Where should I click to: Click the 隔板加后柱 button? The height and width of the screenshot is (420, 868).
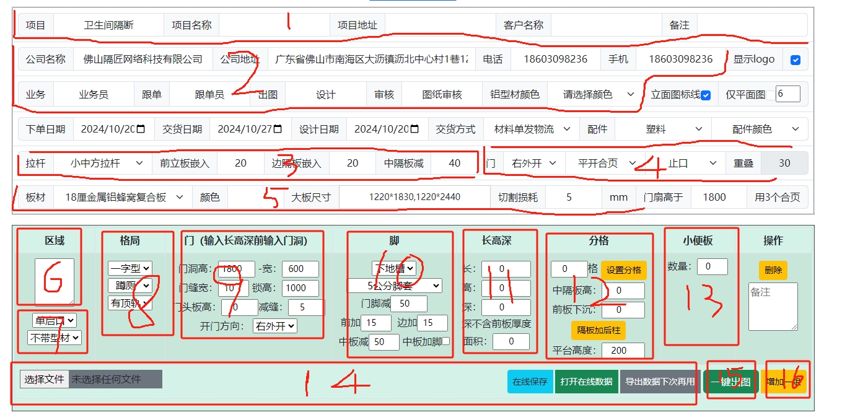(x=598, y=330)
